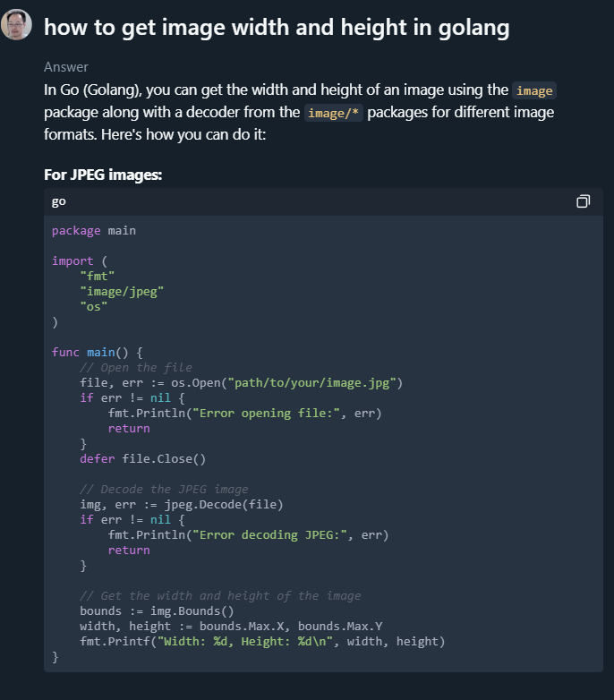Click the "defer file.Close()" line
Image resolution: width=614 pixels, height=700 pixels.
(x=142, y=458)
